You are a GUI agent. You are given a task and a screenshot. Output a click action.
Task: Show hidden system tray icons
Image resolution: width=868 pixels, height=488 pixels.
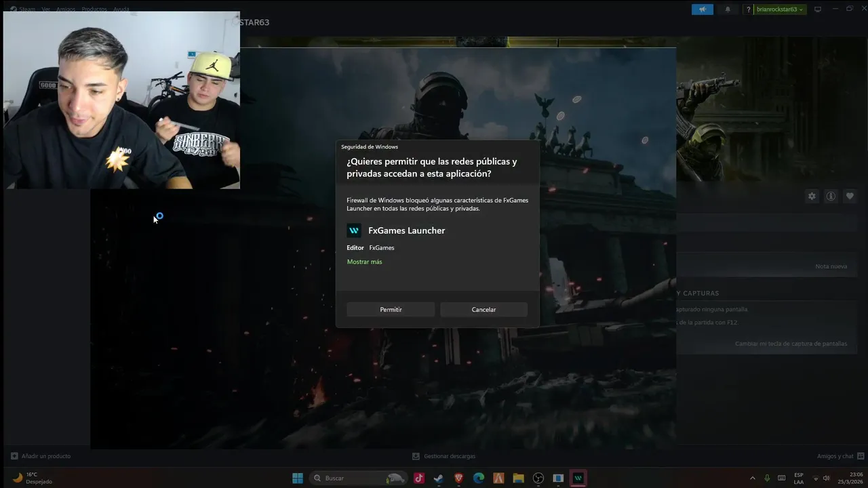tap(752, 478)
